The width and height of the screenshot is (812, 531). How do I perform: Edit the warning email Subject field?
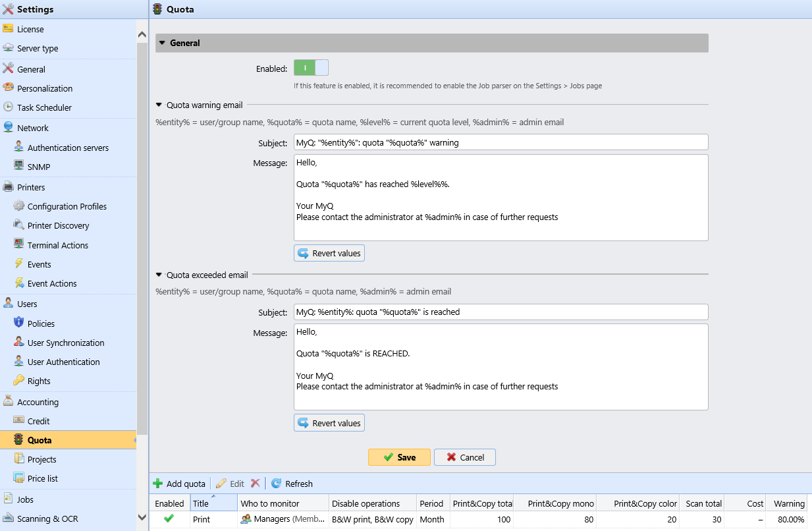[x=500, y=142]
